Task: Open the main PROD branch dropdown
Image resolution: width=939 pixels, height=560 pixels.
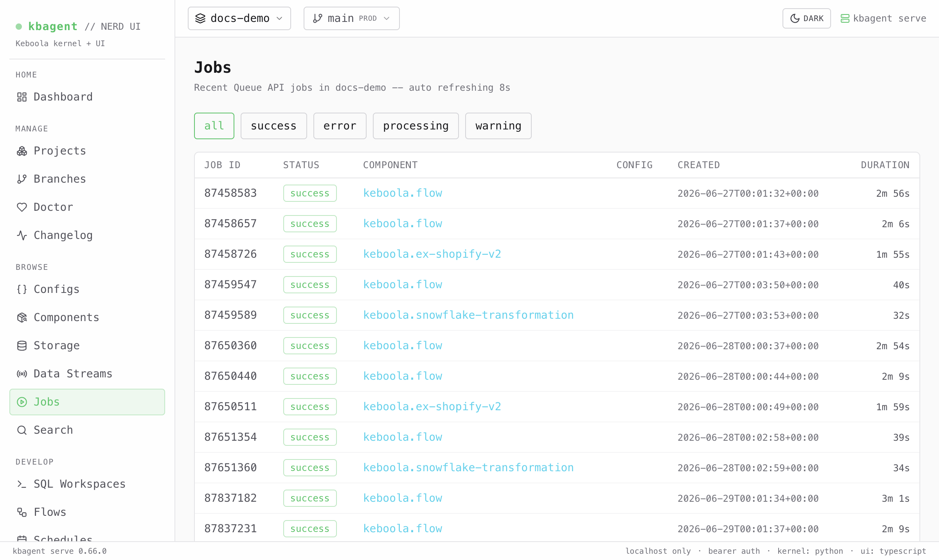Action: pyautogui.click(x=351, y=18)
